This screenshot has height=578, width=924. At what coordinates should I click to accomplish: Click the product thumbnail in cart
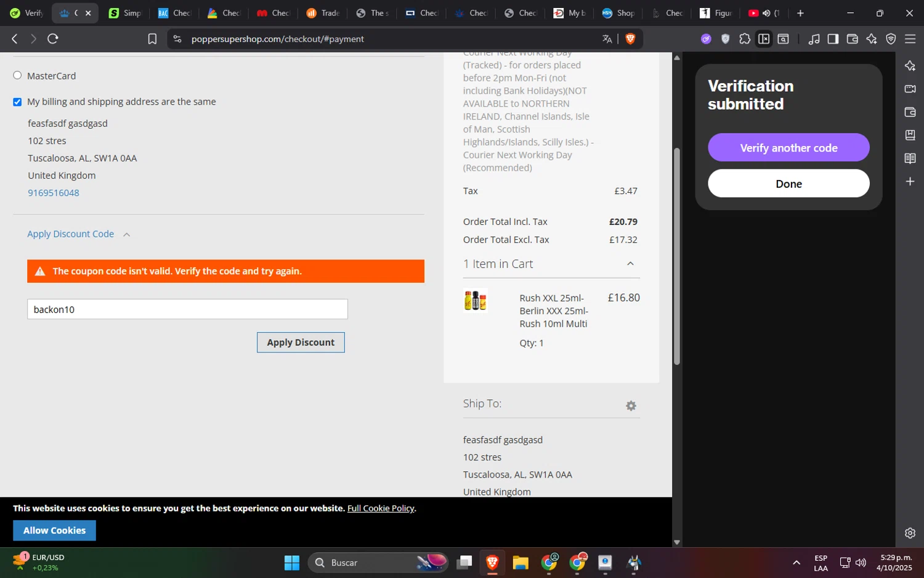click(476, 301)
